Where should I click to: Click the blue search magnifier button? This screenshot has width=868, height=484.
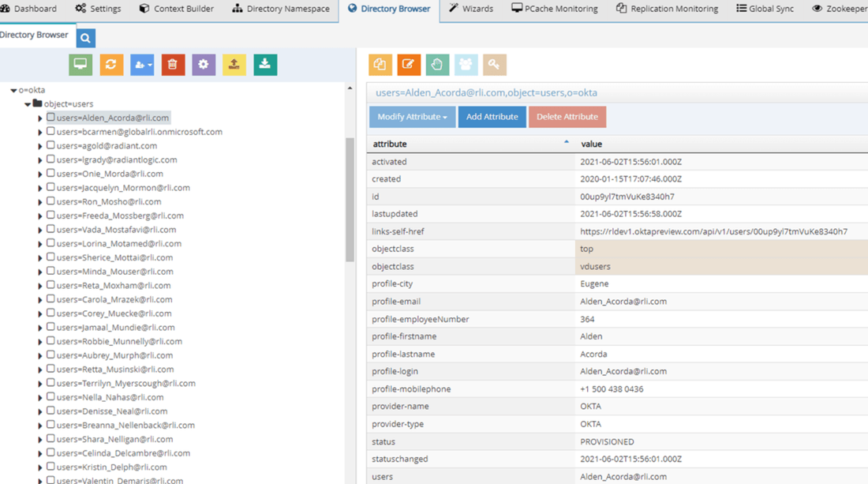coord(85,38)
